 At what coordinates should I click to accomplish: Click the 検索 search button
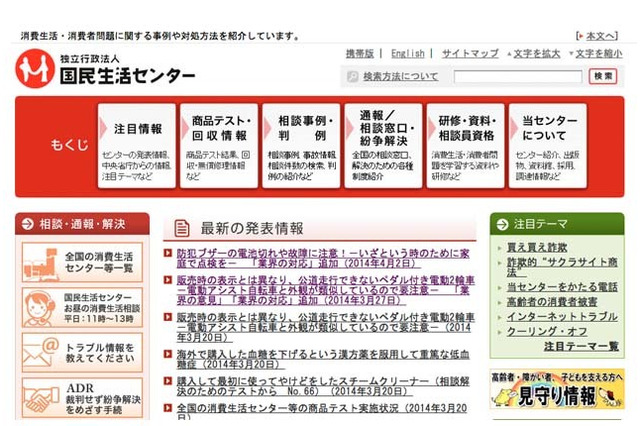(x=603, y=76)
